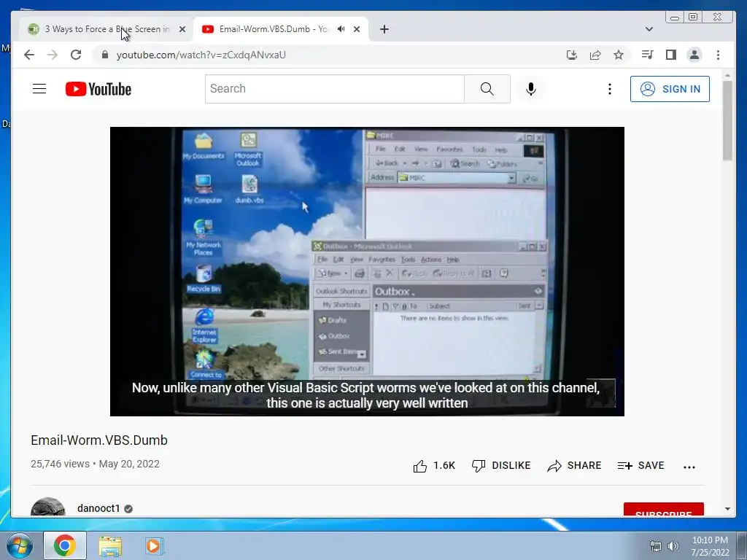Screen dimensions: 747x560
Task: Click the red SUBSCRIBE button
Action: [664, 510]
